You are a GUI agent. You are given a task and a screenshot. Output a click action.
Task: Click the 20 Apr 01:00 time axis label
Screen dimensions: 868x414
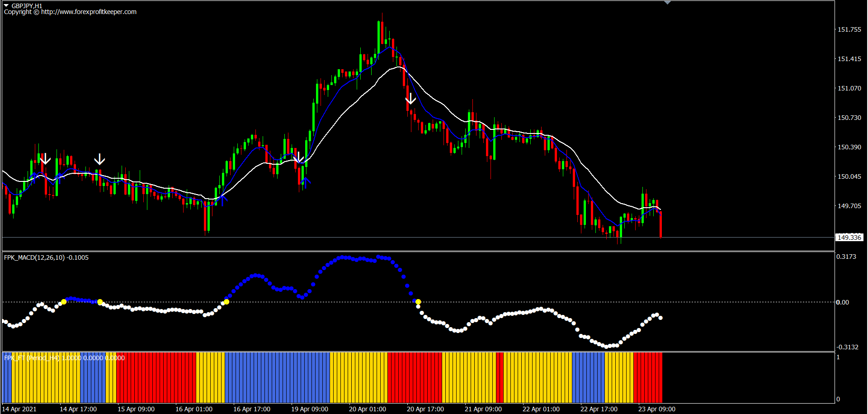coord(367,409)
